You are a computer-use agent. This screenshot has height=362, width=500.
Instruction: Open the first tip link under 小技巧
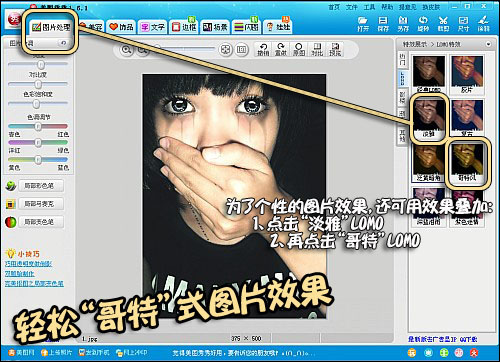[x=28, y=264]
